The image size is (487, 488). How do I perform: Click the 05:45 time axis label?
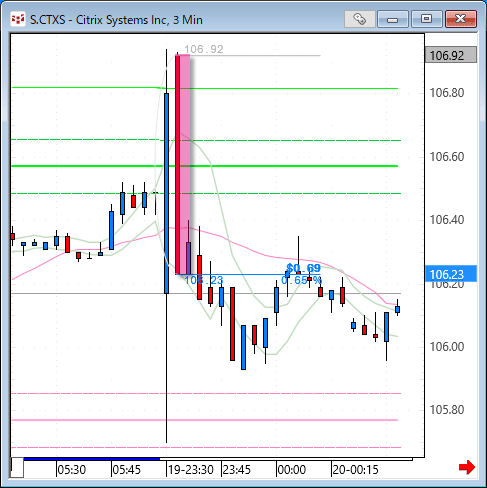(127, 470)
